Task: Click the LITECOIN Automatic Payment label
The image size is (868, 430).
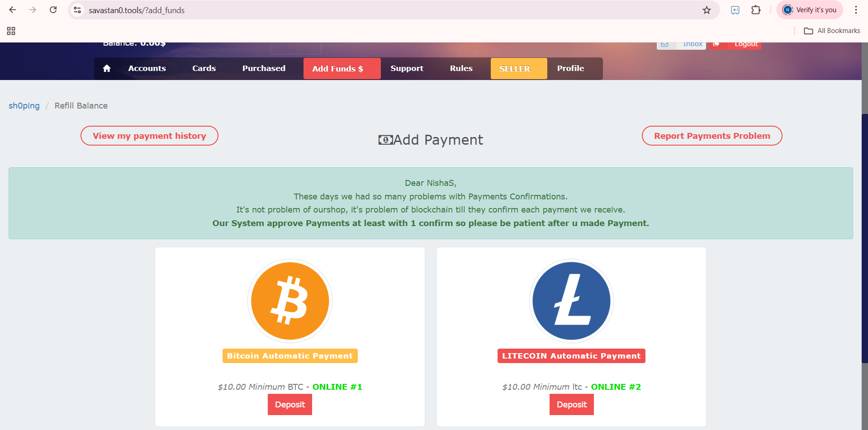Action: [x=571, y=356]
